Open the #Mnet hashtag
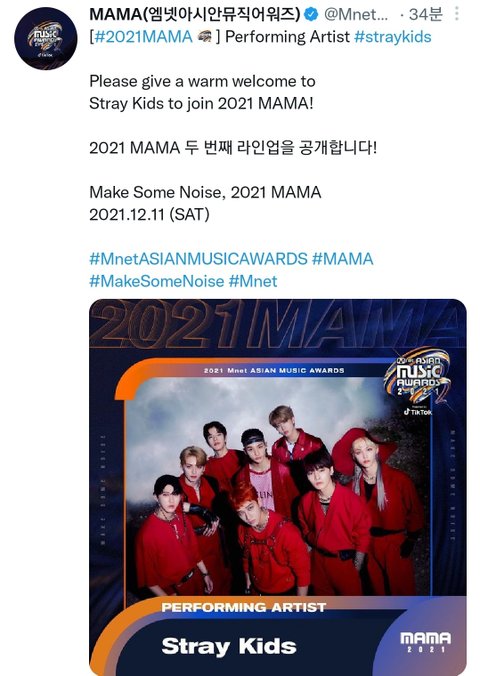Viewport: 480px width, 676px height. 253,281
